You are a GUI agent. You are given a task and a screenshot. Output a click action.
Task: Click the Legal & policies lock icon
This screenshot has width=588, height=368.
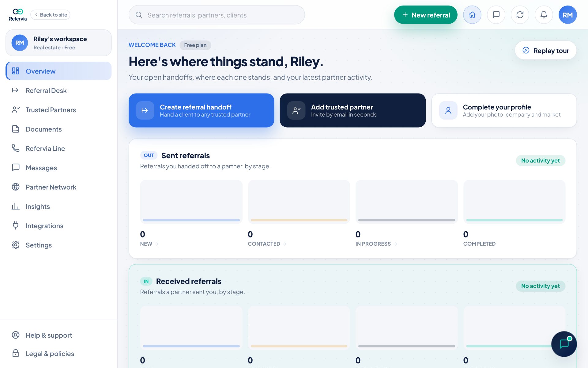tap(15, 353)
